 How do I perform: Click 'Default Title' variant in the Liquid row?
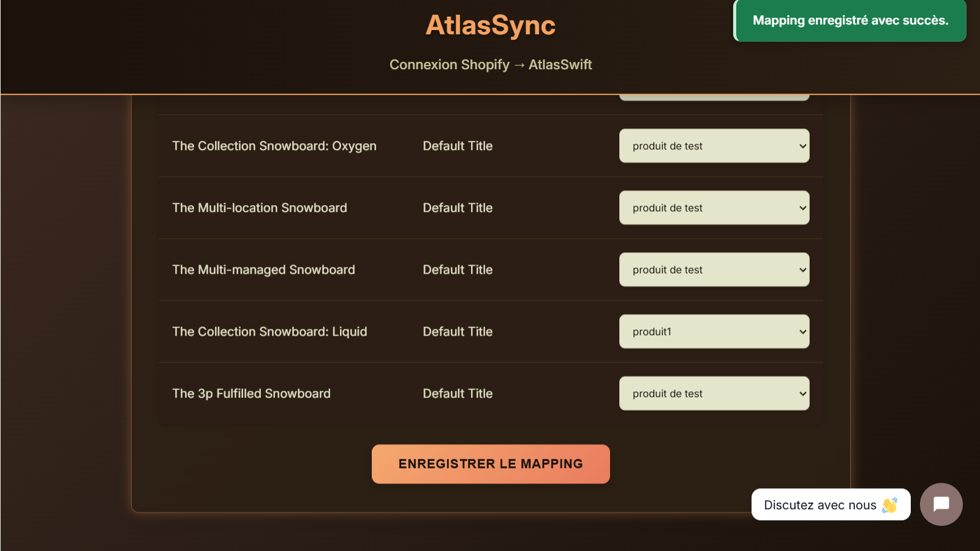458,331
